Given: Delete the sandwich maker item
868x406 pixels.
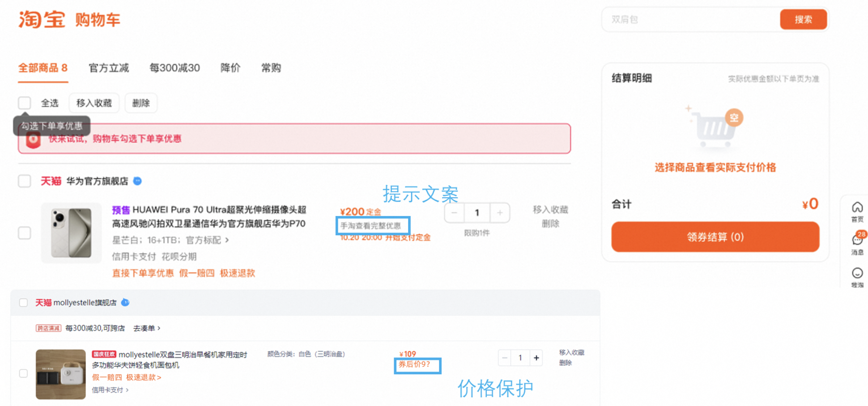Looking at the screenshot, I should 566,363.
